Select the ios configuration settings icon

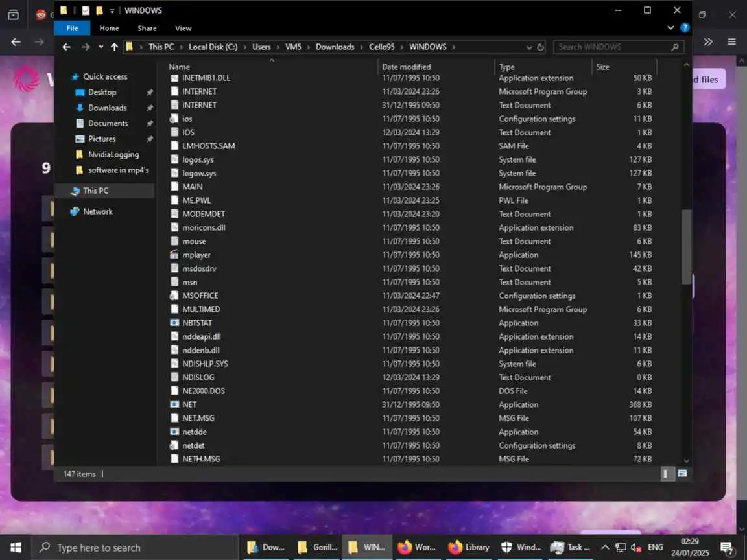point(174,119)
